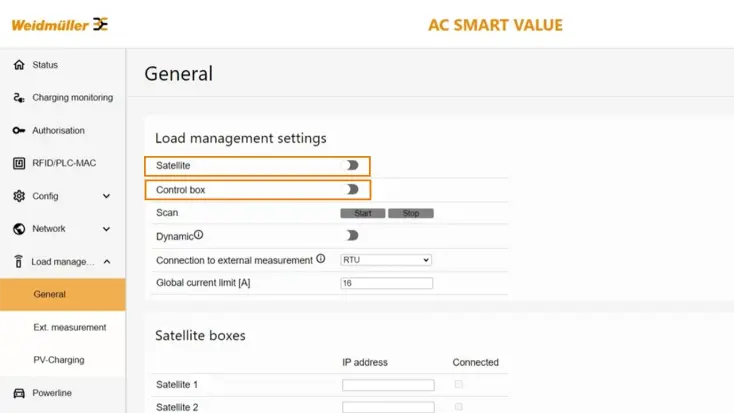Viewport: 734px width, 413px height.
Task: Expand the Config submenu chevron
Action: point(107,196)
